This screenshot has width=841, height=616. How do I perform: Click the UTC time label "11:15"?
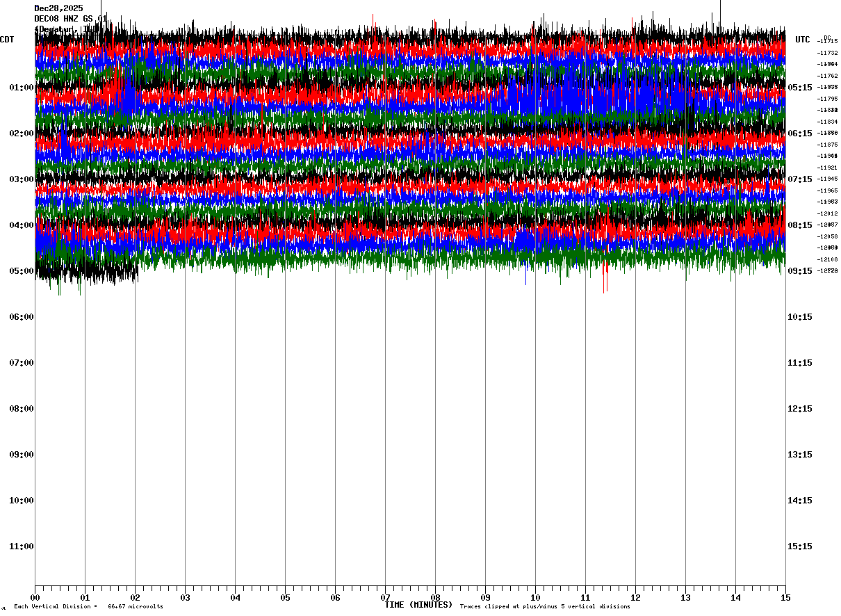pyautogui.click(x=799, y=363)
